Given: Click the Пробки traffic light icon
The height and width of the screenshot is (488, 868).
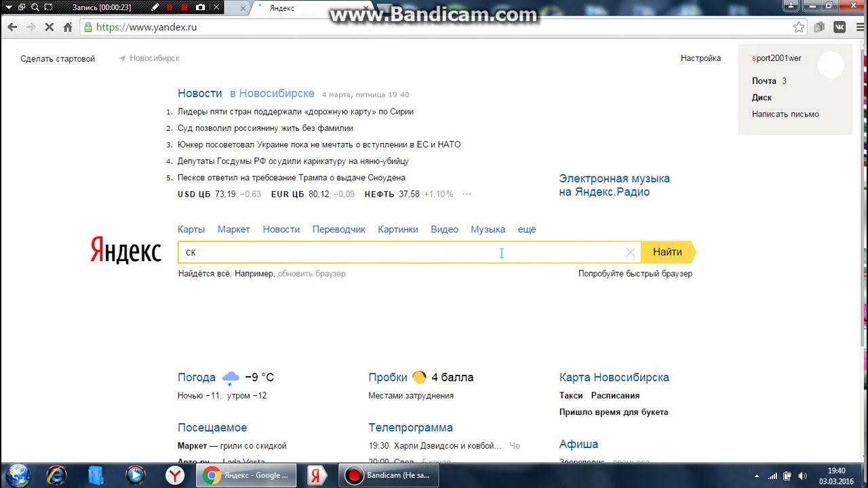Looking at the screenshot, I should (x=420, y=377).
